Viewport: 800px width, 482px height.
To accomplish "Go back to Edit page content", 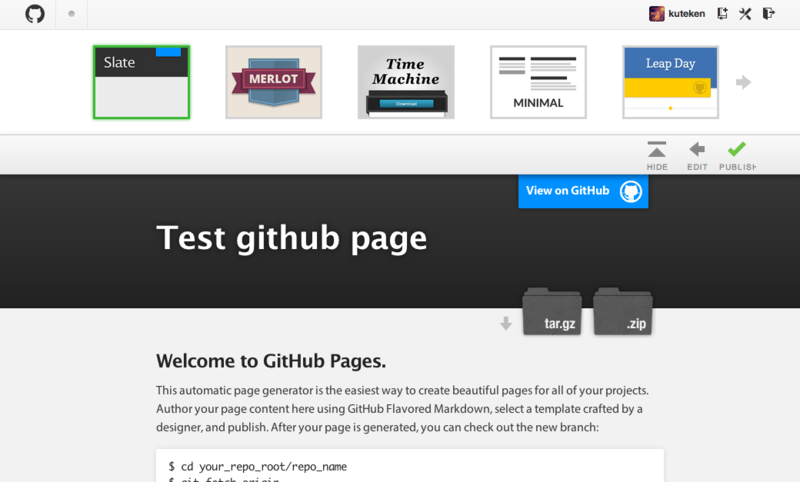I will [x=697, y=156].
